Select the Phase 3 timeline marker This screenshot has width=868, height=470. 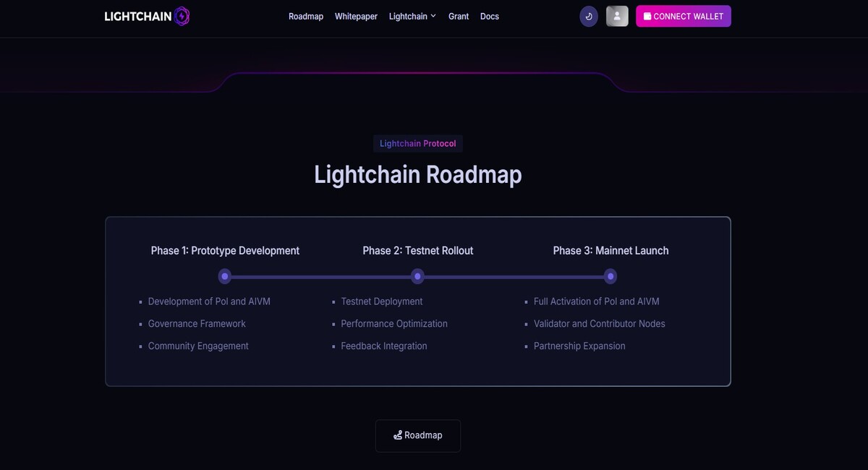[610, 276]
